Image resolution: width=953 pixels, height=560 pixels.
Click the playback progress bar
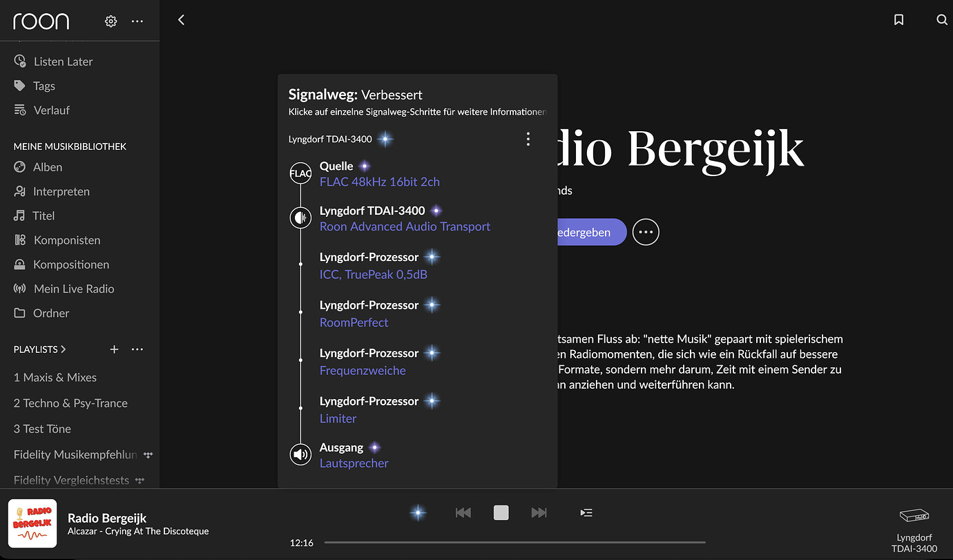click(x=514, y=543)
